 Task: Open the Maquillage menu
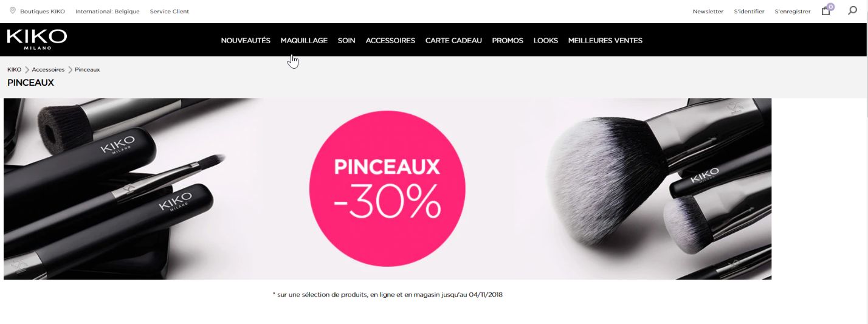(x=304, y=41)
